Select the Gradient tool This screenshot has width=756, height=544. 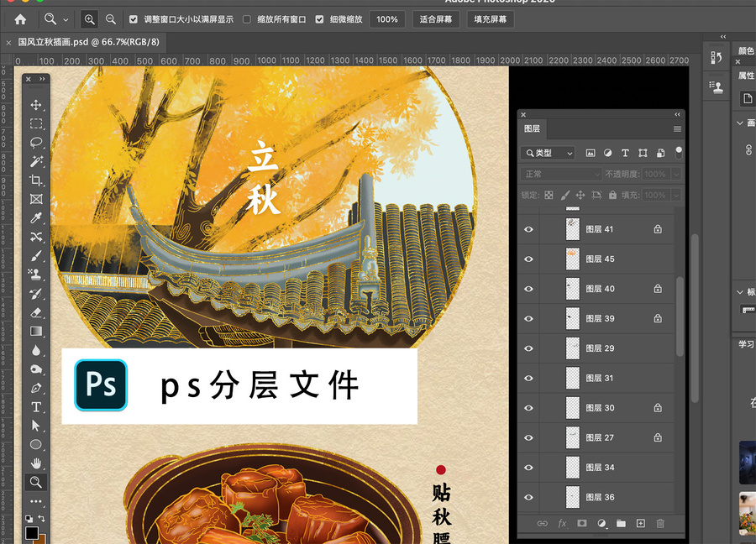[x=36, y=332]
